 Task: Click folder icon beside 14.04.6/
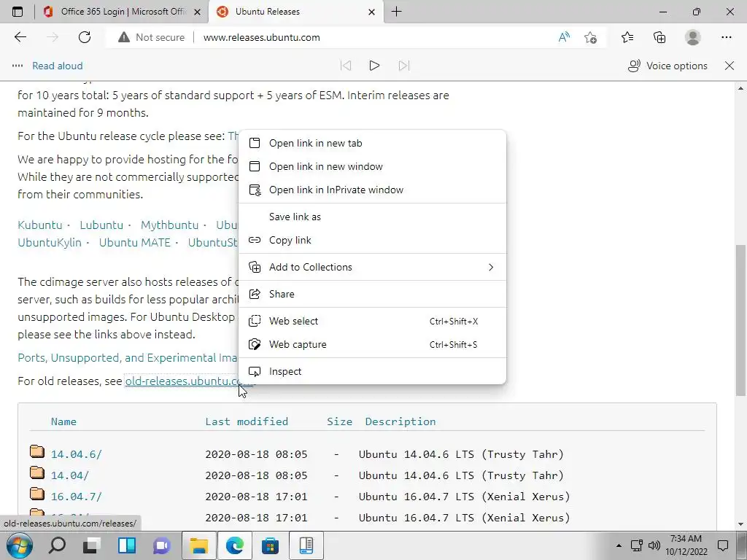tap(37, 451)
